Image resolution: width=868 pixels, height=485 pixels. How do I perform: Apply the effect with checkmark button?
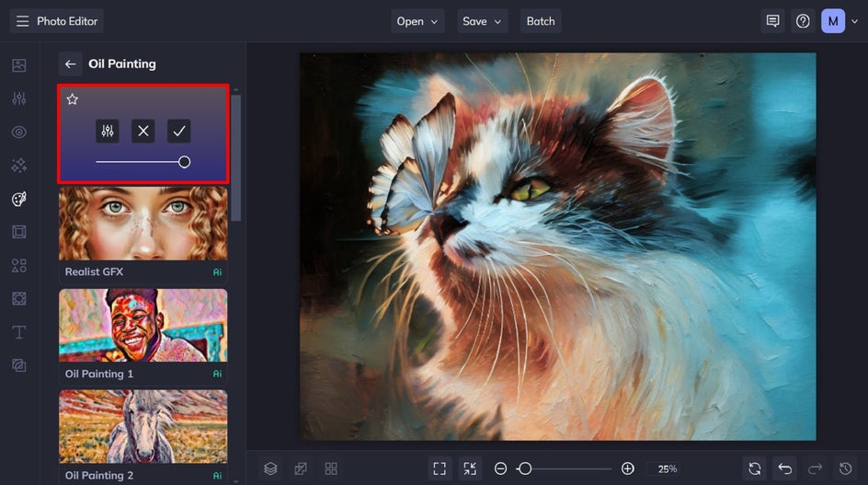pos(178,132)
